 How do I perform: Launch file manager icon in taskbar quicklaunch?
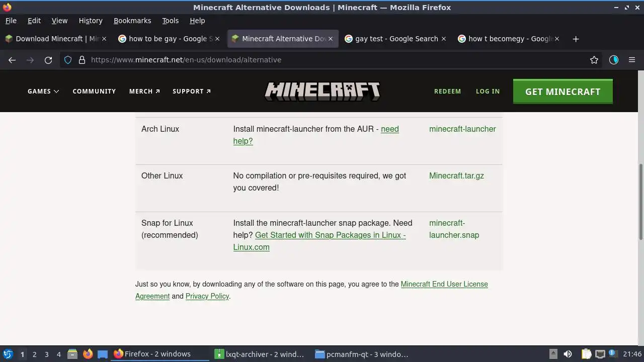pyautogui.click(x=72, y=354)
